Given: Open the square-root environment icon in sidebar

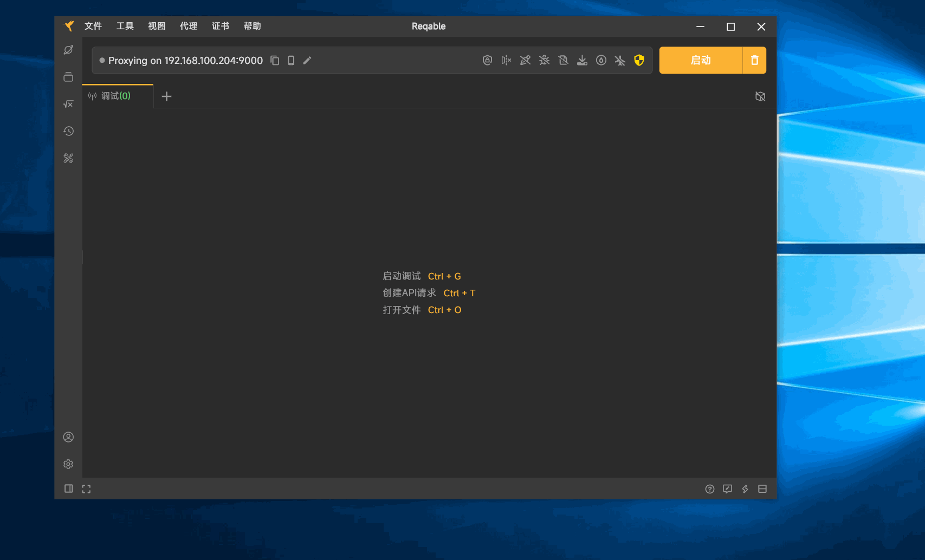Looking at the screenshot, I should click(68, 104).
